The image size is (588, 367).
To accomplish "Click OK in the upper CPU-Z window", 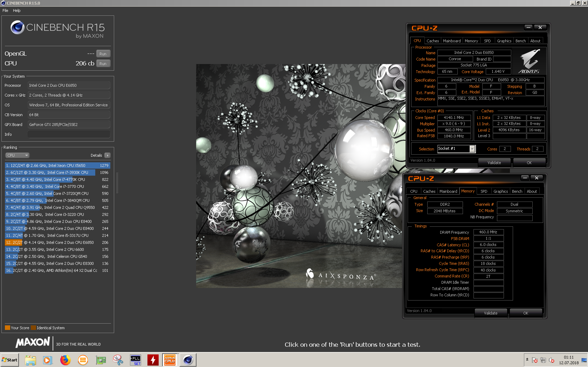I will [529, 163].
